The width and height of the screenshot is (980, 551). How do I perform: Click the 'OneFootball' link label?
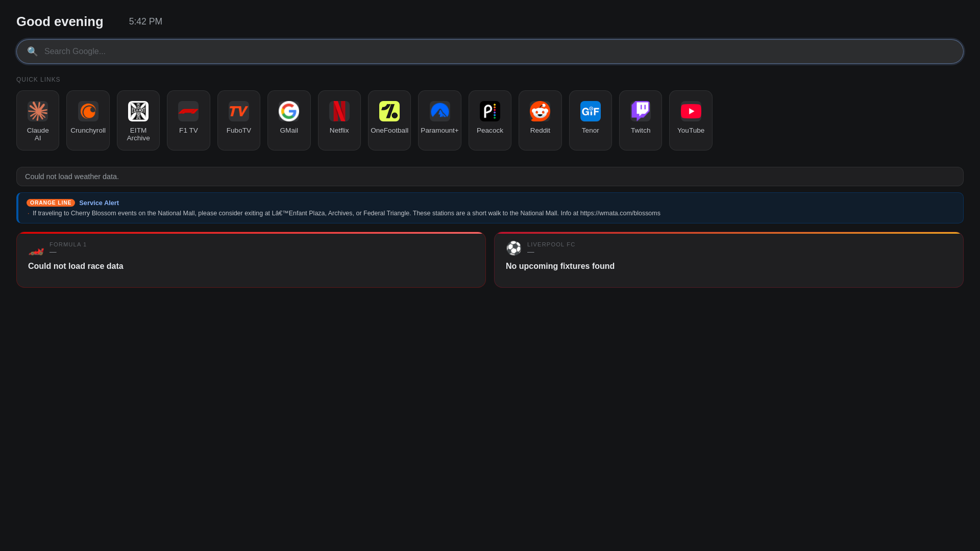click(389, 131)
